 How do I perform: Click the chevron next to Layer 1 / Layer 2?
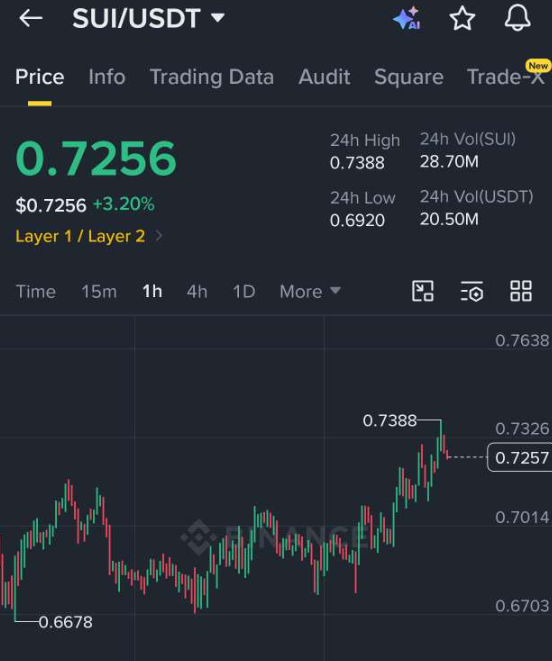(x=159, y=236)
